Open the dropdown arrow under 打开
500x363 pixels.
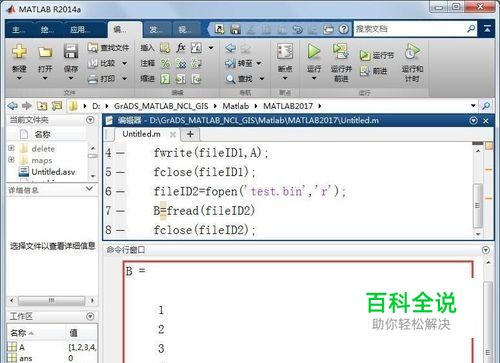pos(45,78)
